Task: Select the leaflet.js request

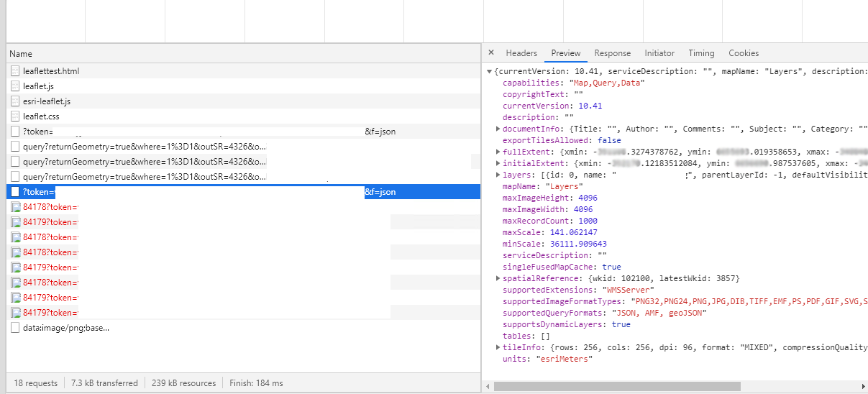Action: point(244,86)
